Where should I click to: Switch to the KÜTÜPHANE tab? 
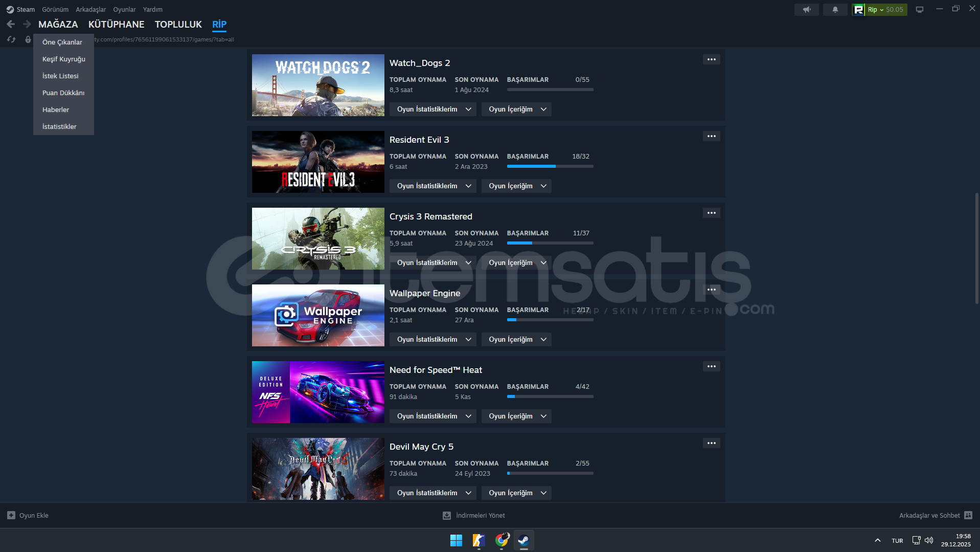point(117,24)
